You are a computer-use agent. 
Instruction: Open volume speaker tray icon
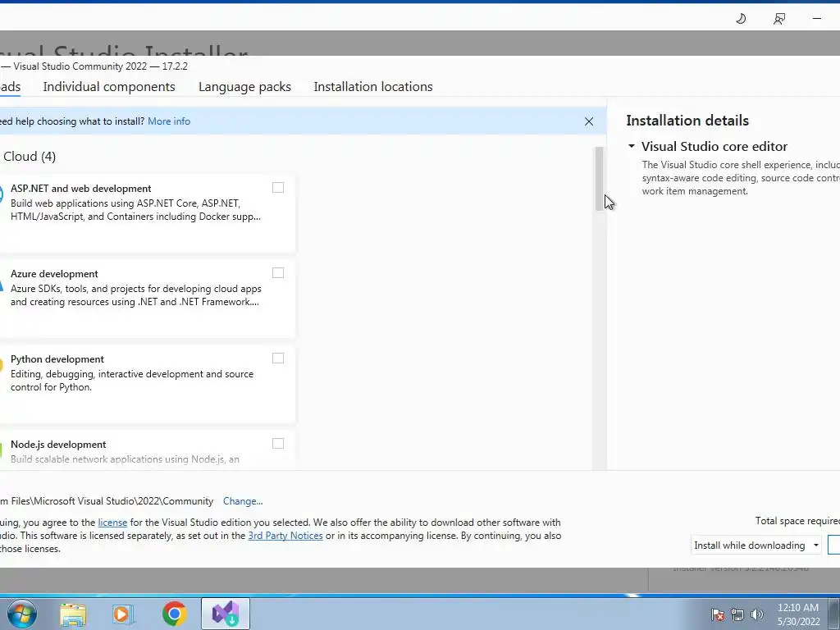(x=757, y=614)
